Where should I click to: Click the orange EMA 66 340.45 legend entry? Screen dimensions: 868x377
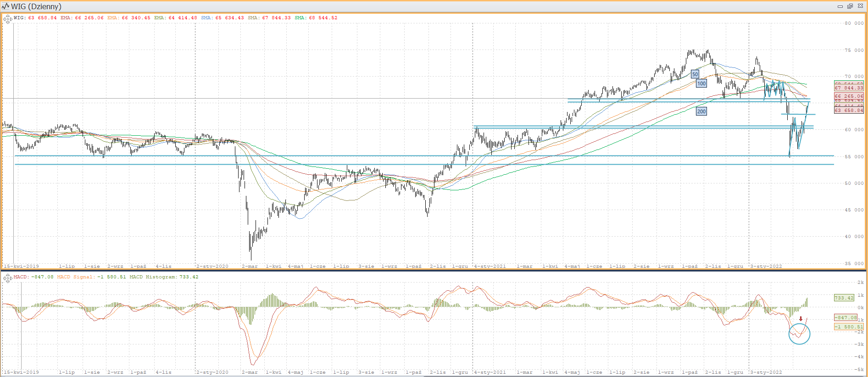tap(129, 18)
